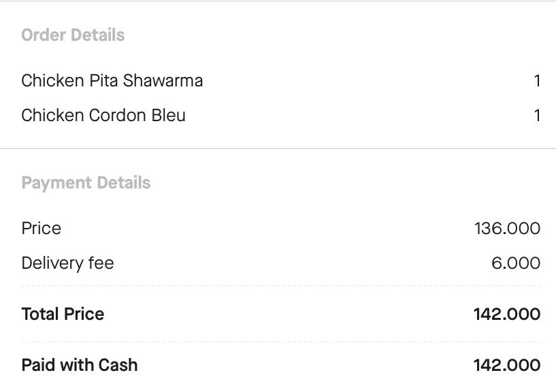Viewport: 556px width, 392px height.
Task: Click the 142.000 Paid with Cash amount
Action: (508, 365)
